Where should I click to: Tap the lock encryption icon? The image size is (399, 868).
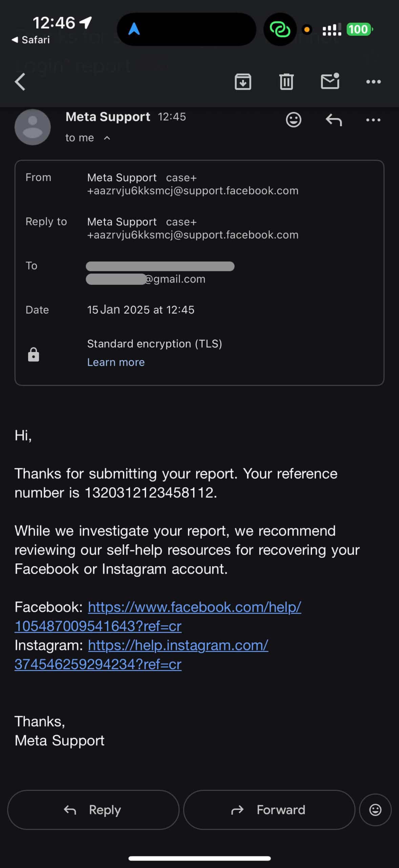pos(33,354)
